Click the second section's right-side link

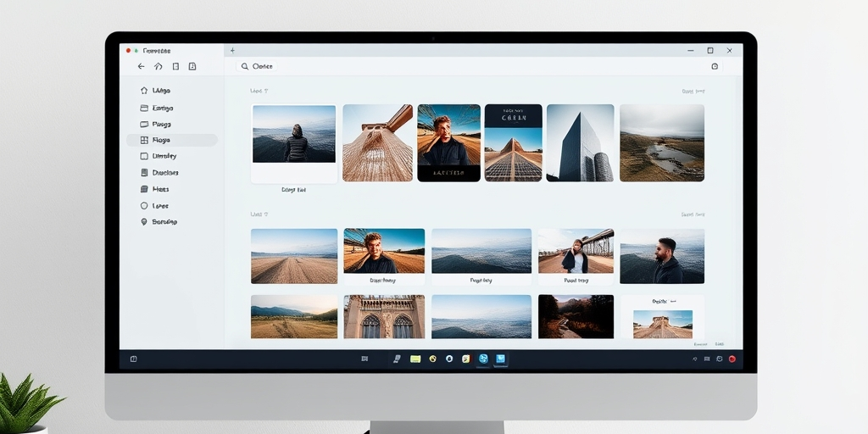click(693, 214)
